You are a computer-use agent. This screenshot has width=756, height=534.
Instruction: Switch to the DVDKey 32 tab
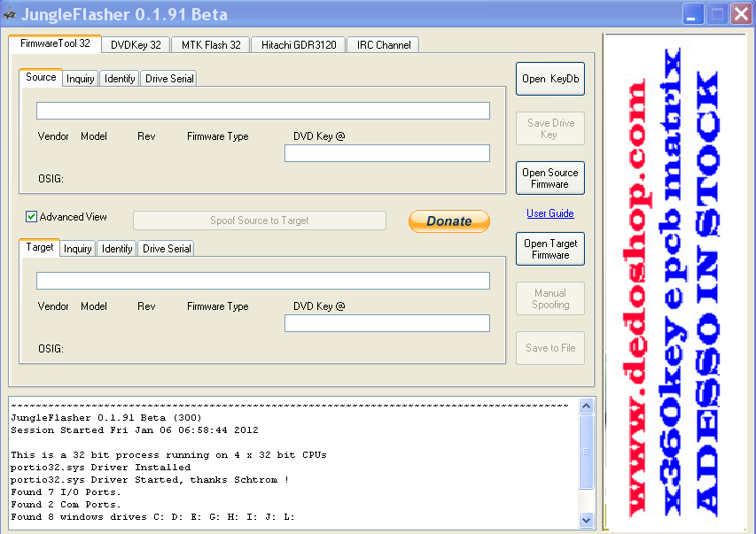(x=136, y=44)
